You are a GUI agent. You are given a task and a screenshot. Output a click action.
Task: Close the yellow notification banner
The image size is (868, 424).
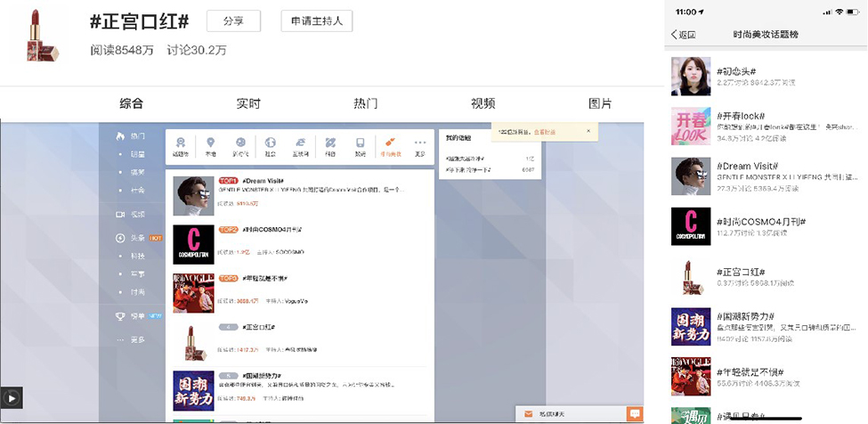[588, 131]
